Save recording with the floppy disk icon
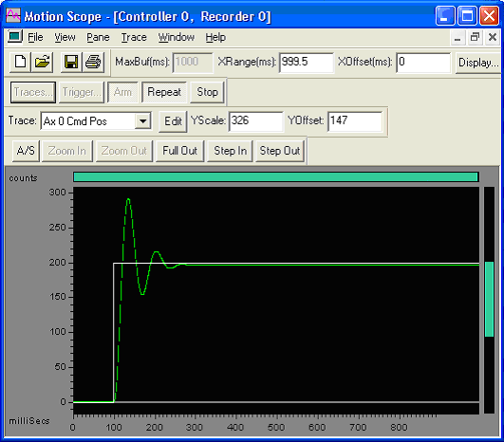 point(71,62)
